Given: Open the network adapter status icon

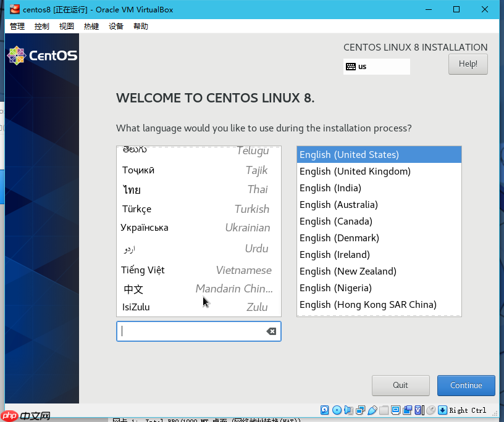Looking at the screenshot, I should [359, 410].
